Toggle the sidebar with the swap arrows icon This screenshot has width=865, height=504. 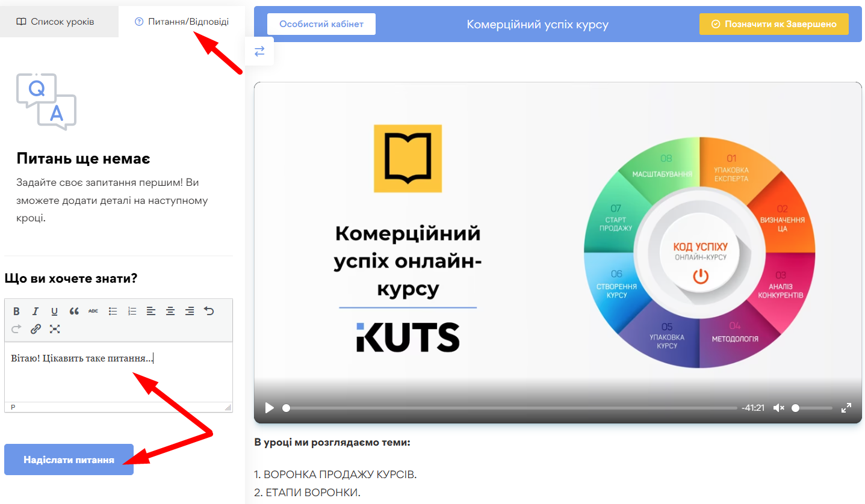pos(259,51)
